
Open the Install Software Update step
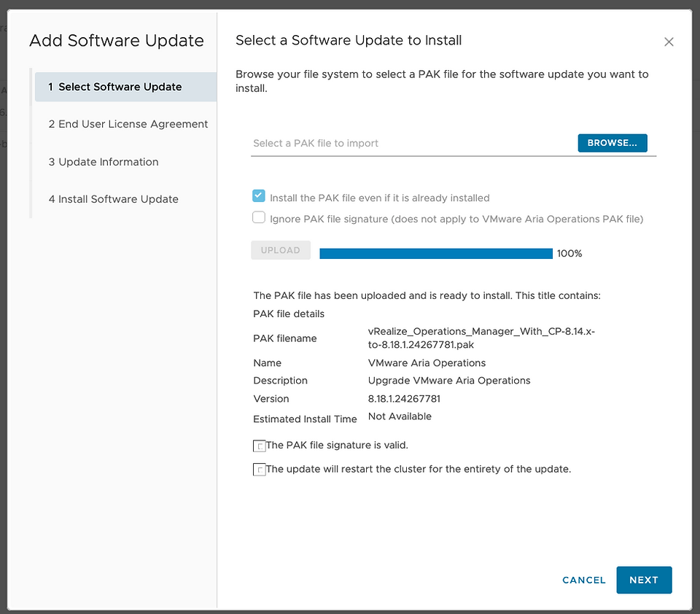click(x=114, y=199)
